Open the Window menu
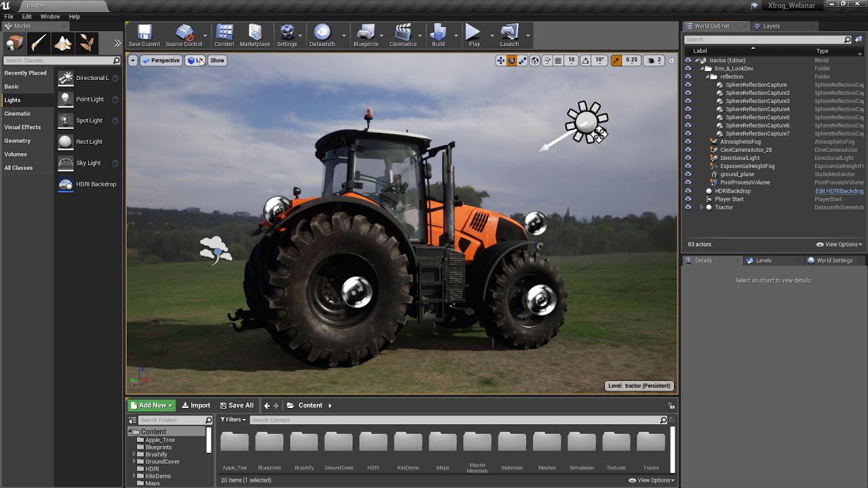868x488 pixels. click(50, 16)
